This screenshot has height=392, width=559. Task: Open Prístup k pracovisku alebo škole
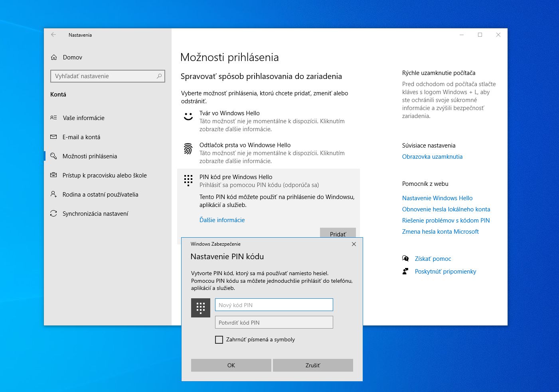105,175
